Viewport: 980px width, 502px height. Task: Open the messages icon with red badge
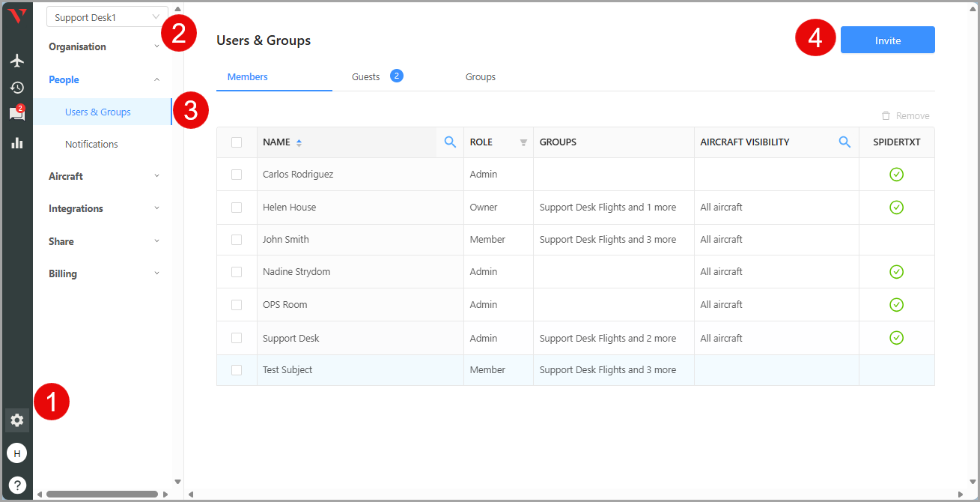pos(16,114)
